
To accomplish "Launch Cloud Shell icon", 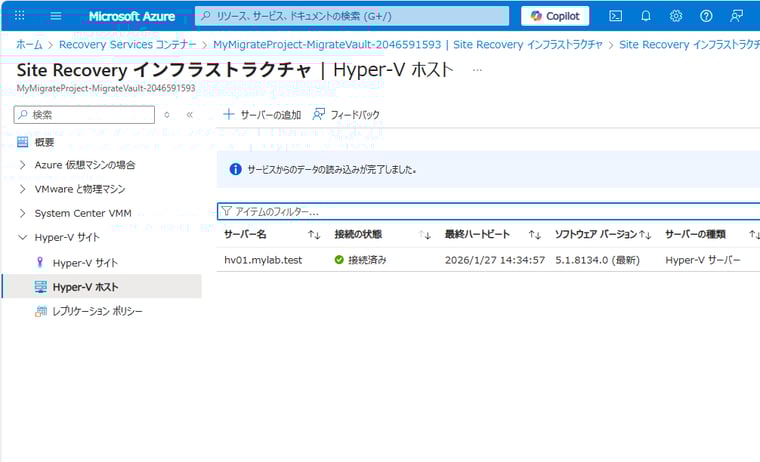I will [615, 16].
